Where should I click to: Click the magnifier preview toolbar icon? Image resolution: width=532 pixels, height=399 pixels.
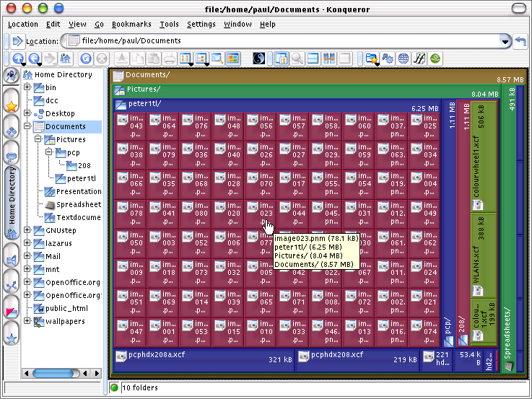point(217,58)
